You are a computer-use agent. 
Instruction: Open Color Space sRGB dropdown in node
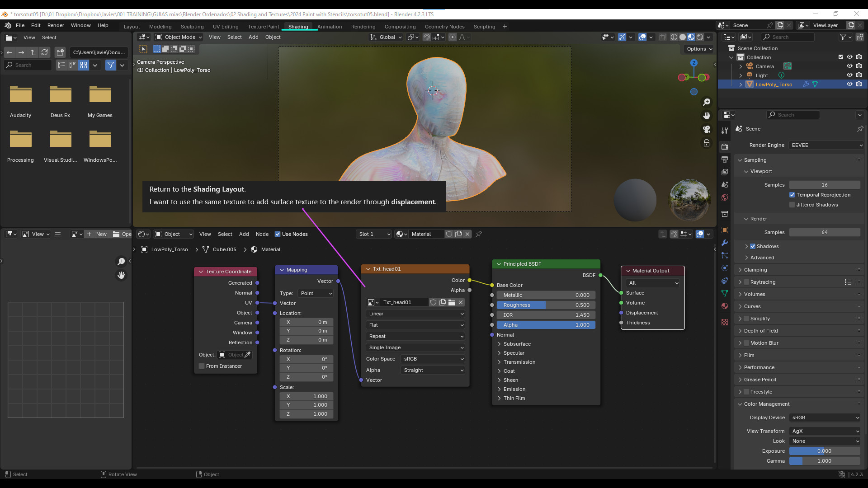click(433, 359)
